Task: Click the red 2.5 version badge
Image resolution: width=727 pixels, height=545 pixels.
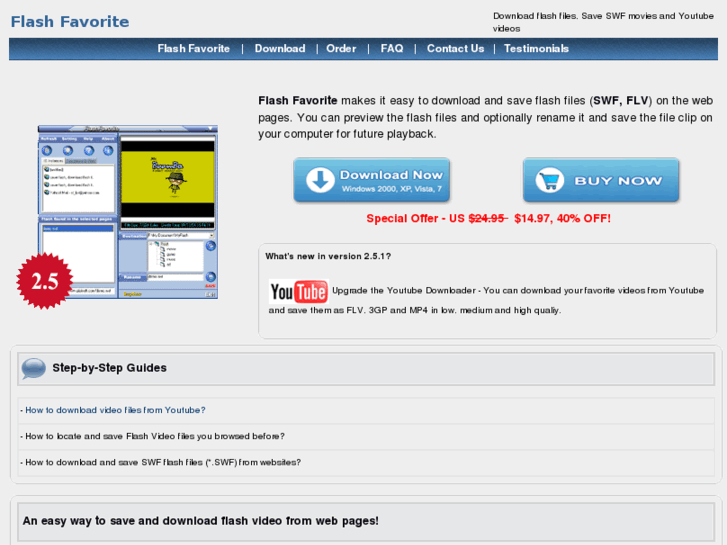Action: 45,281
